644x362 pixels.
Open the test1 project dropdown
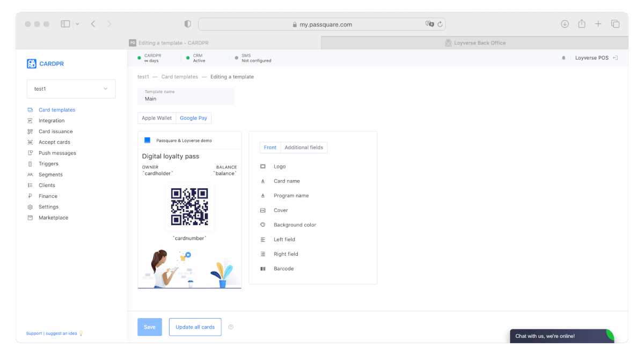tap(71, 89)
